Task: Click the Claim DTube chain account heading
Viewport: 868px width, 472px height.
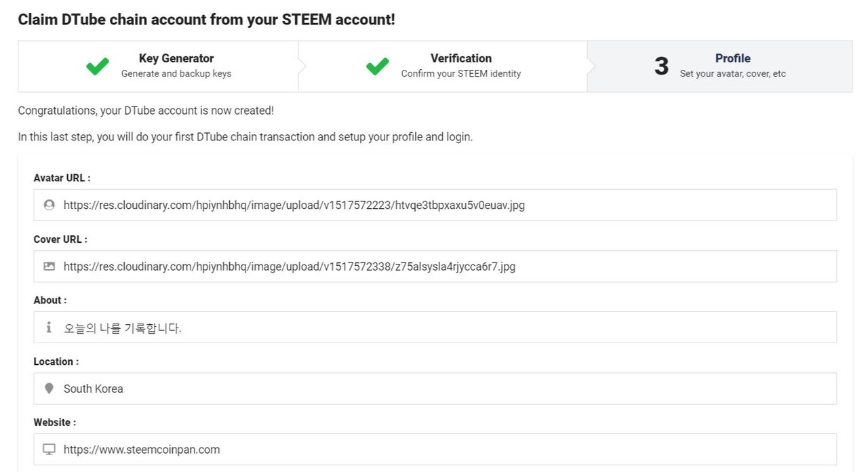Action: pyautogui.click(x=206, y=20)
